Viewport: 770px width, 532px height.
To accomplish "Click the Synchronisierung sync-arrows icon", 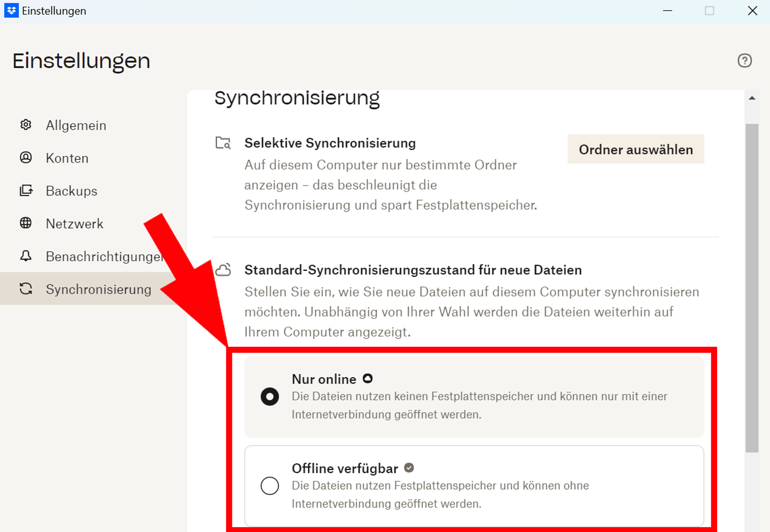I will pos(25,289).
